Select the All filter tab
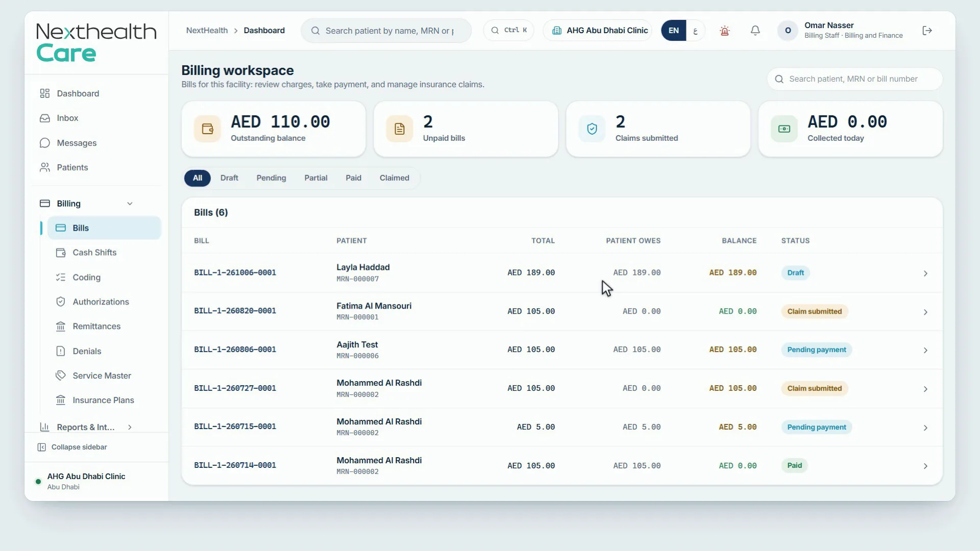The height and width of the screenshot is (551, 980). coord(198,178)
